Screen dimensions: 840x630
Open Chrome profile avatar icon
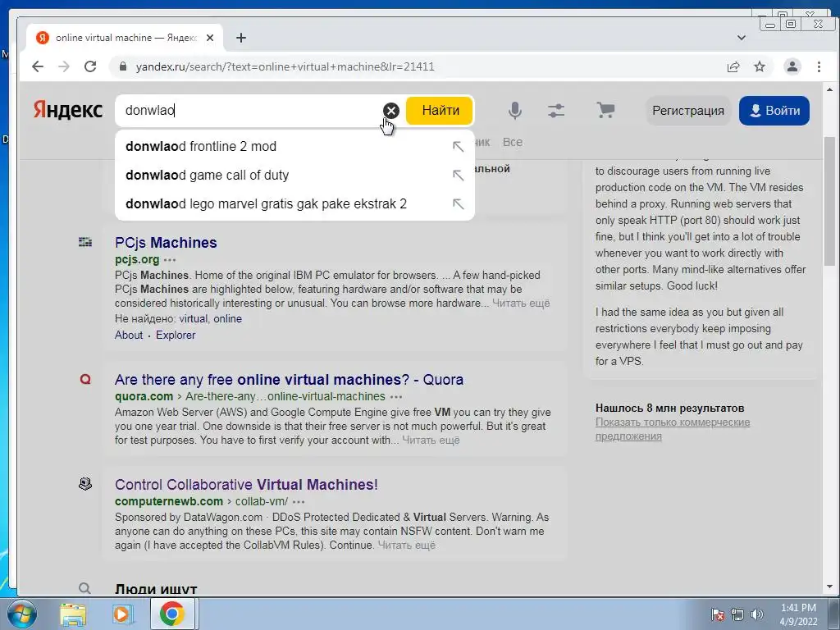pyautogui.click(x=792, y=66)
